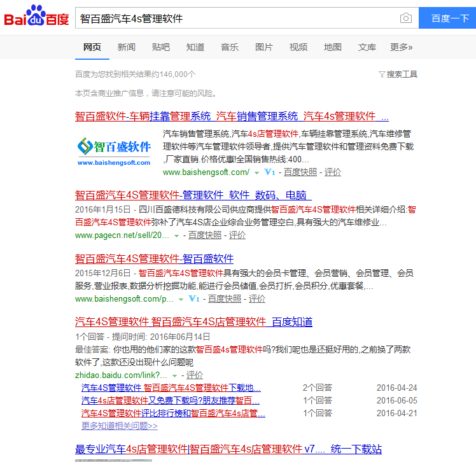Click 2个回答 answer count

318,388
